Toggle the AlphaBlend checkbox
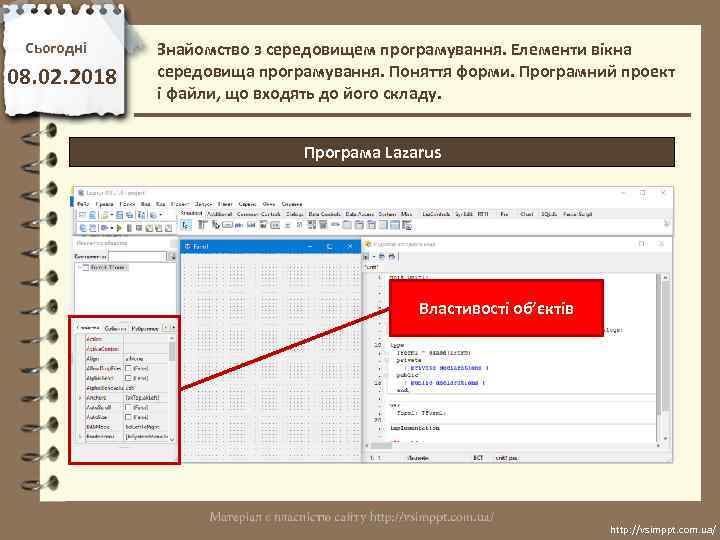 (x=129, y=378)
